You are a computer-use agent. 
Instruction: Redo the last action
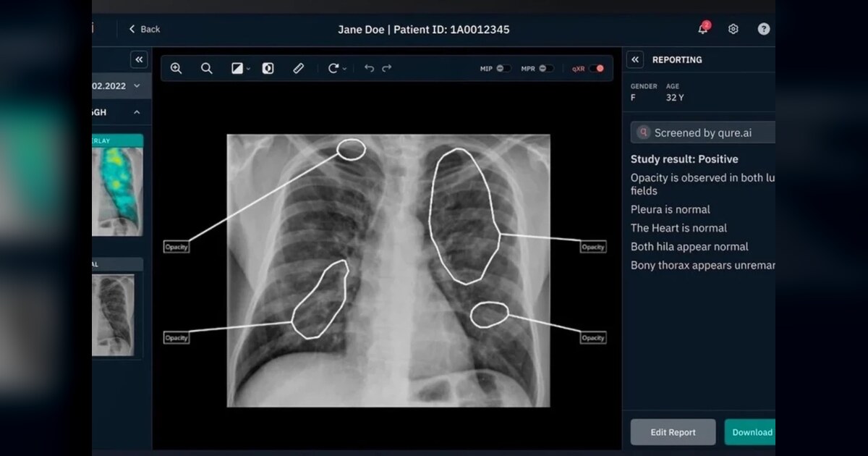click(387, 68)
